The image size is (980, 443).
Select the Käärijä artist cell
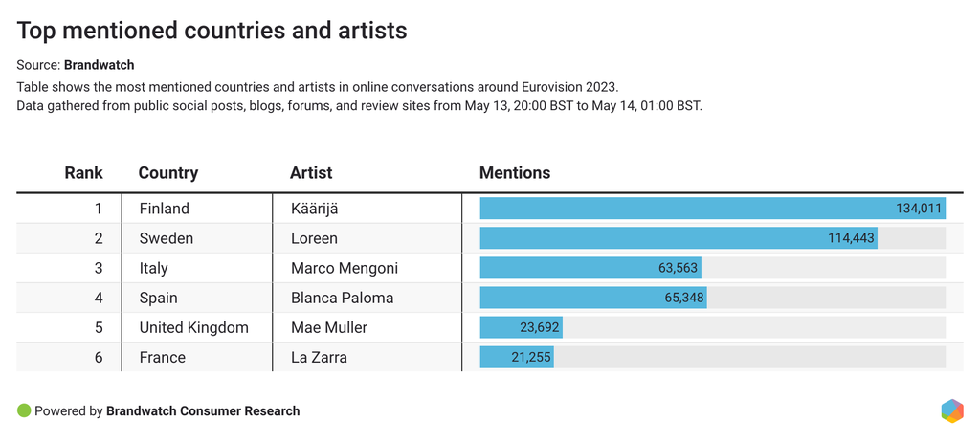point(315,209)
